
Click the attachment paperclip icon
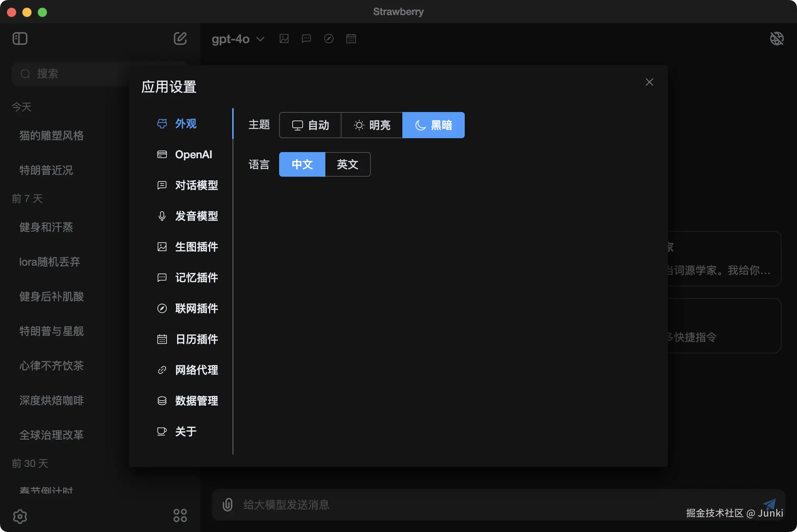pyautogui.click(x=228, y=505)
